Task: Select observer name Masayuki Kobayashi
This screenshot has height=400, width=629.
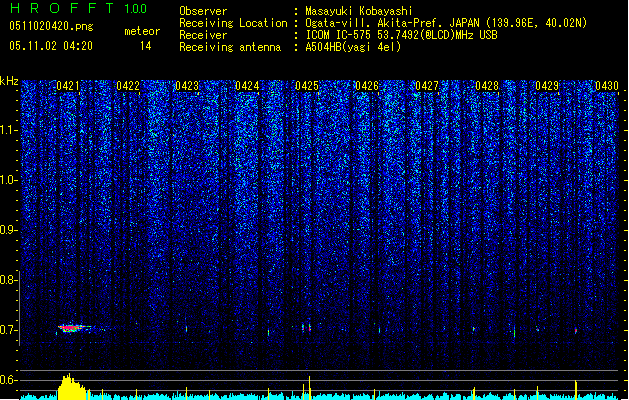Action: [359, 11]
